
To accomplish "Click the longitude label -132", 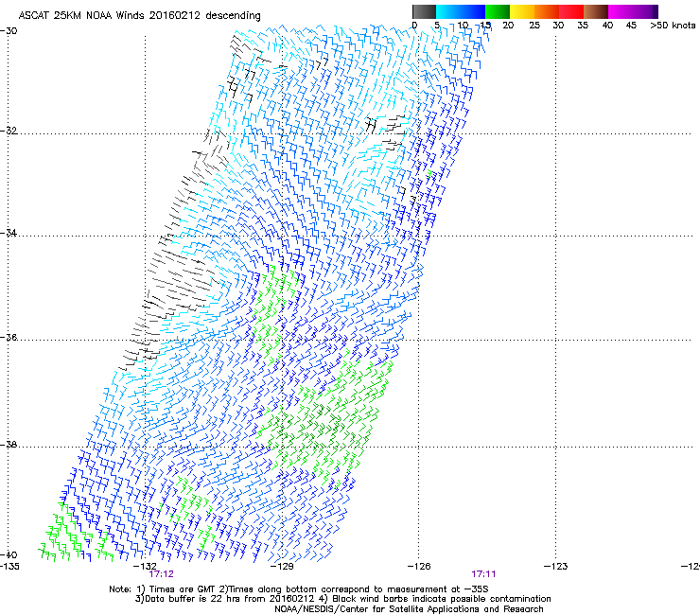I will [x=146, y=567].
